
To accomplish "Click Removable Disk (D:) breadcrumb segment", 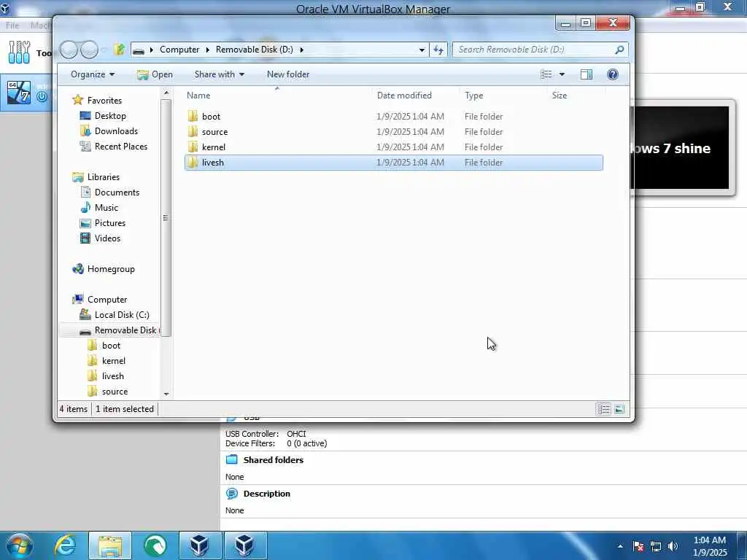I will (255, 50).
